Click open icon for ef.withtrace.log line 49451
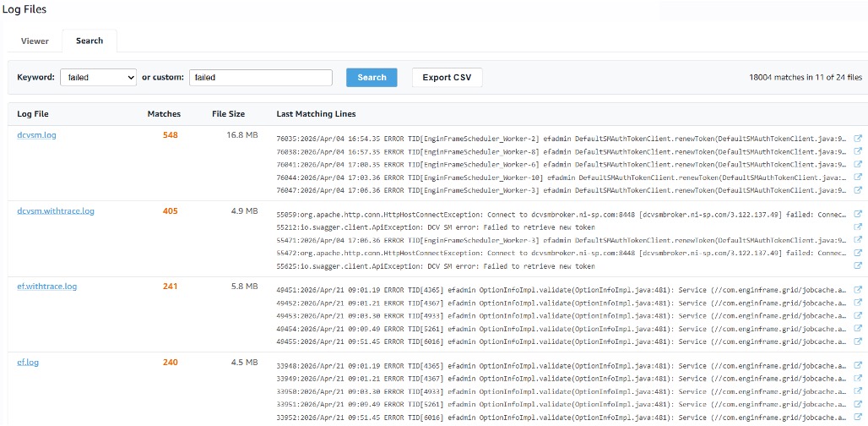 click(x=859, y=290)
